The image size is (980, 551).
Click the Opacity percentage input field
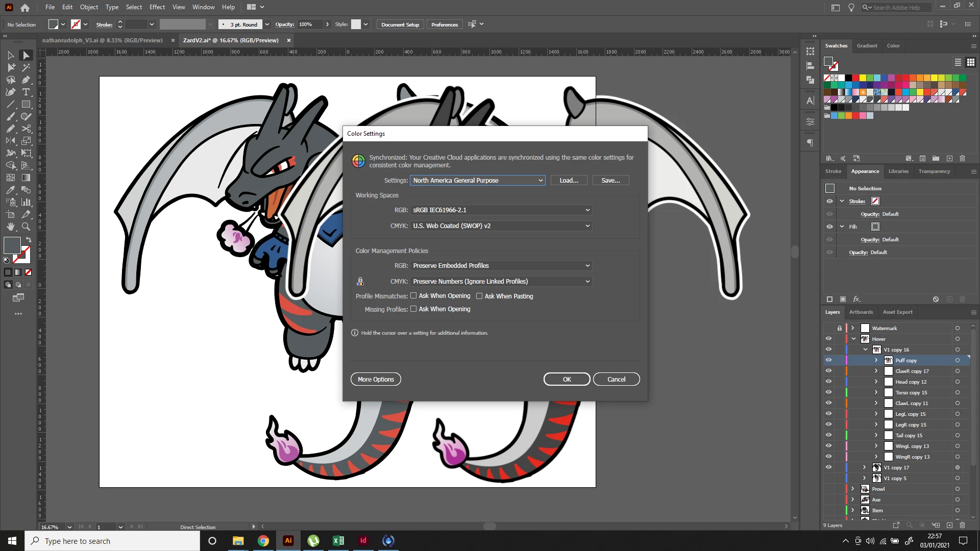309,24
